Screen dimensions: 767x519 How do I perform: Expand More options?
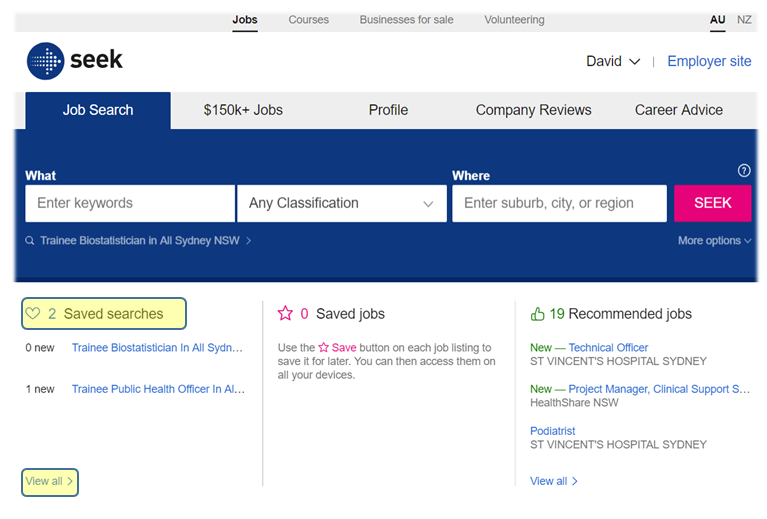coord(714,241)
